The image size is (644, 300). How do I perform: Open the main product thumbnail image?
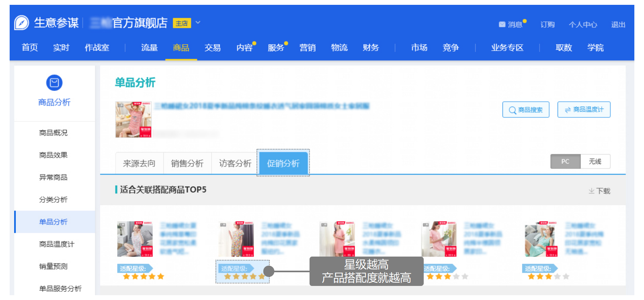pos(133,119)
